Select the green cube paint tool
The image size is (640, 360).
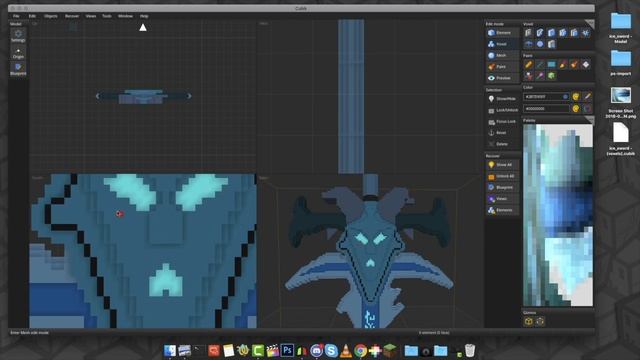click(551, 76)
